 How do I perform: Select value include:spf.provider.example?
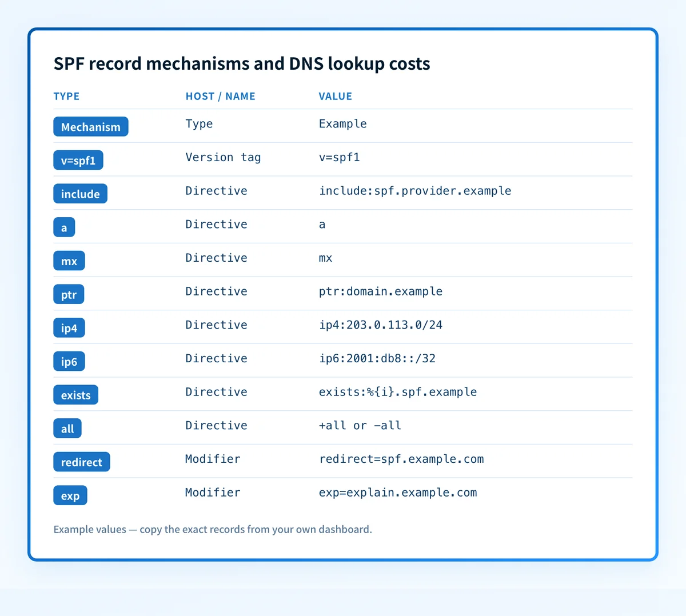pos(415,191)
